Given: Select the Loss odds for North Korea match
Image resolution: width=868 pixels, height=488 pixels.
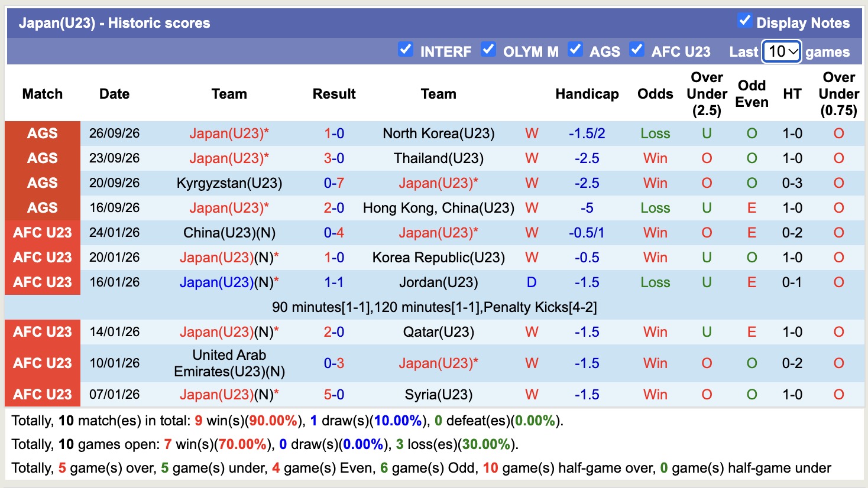Looking at the screenshot, I should pos(655,134).
